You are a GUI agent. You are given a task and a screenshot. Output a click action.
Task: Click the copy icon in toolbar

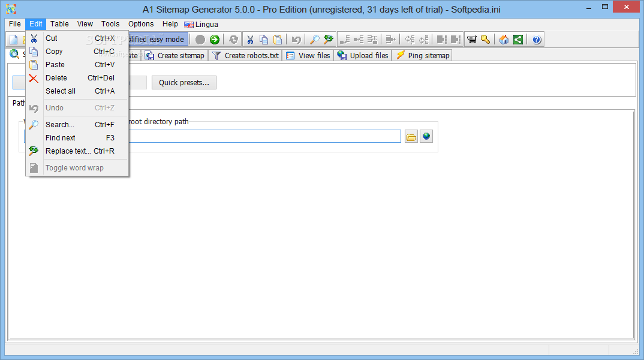click(264, 40)
